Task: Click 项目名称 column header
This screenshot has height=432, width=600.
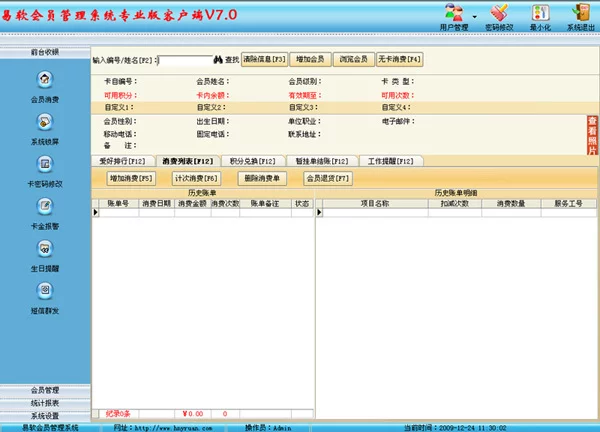Action: (x=375, y=204)
